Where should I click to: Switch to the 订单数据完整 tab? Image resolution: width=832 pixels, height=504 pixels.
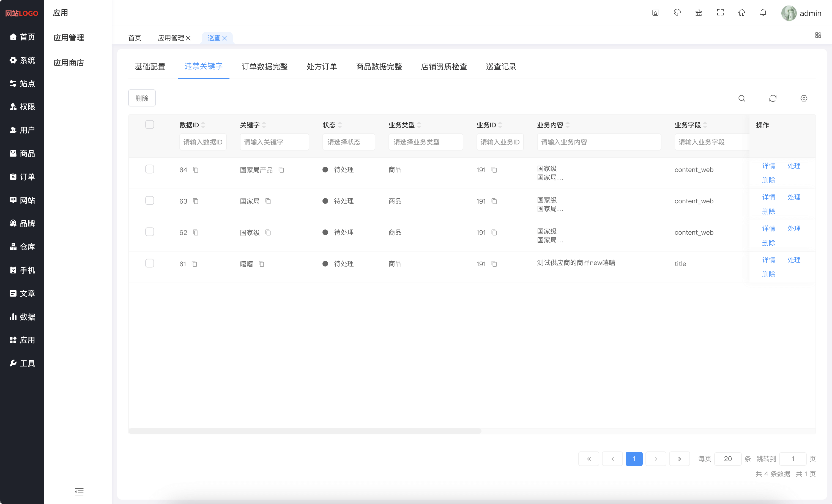[x=264, y=67]
